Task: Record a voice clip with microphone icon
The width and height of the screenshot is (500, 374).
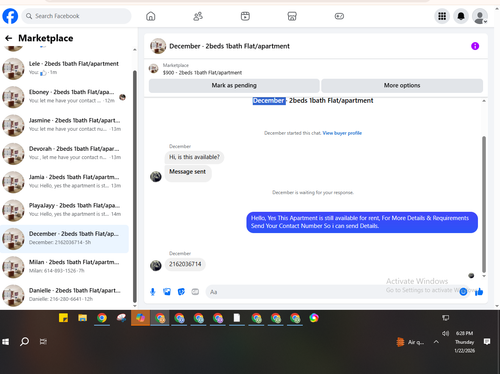Action: [x=153, y=292]
